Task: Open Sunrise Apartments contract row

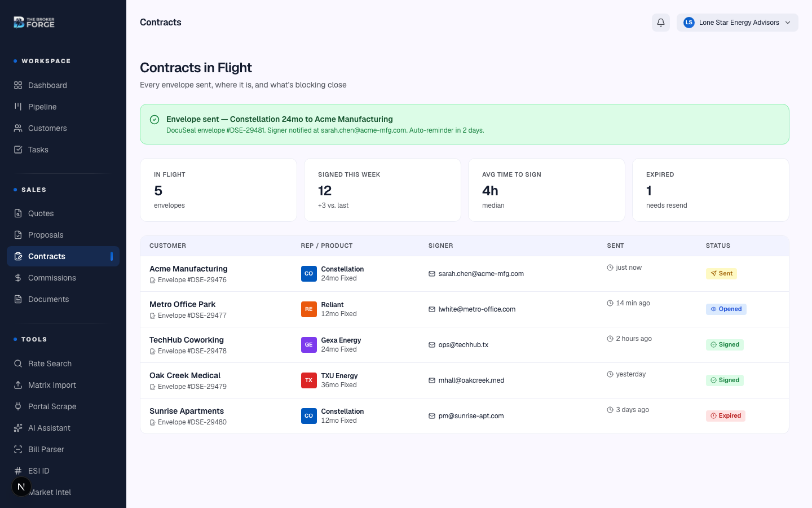Action: pos(465,416)
